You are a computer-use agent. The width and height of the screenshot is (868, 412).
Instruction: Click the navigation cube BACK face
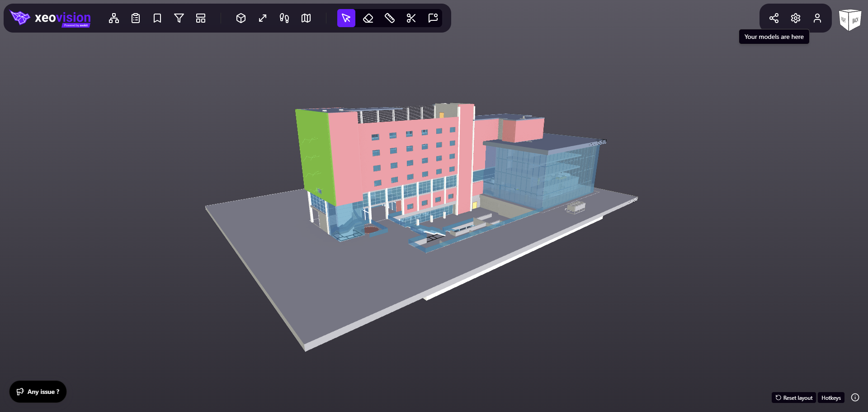[855, 20]
